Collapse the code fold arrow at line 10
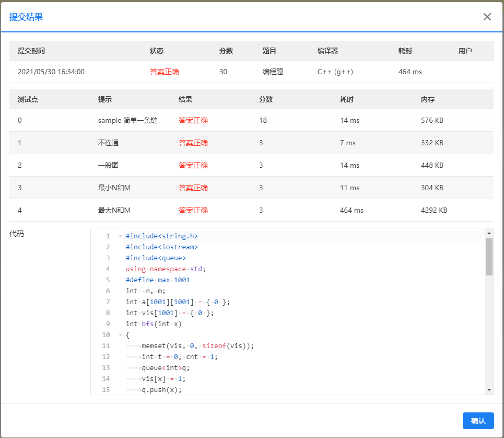Viewport: 504px width, 438px height. (x=121, y=335)
